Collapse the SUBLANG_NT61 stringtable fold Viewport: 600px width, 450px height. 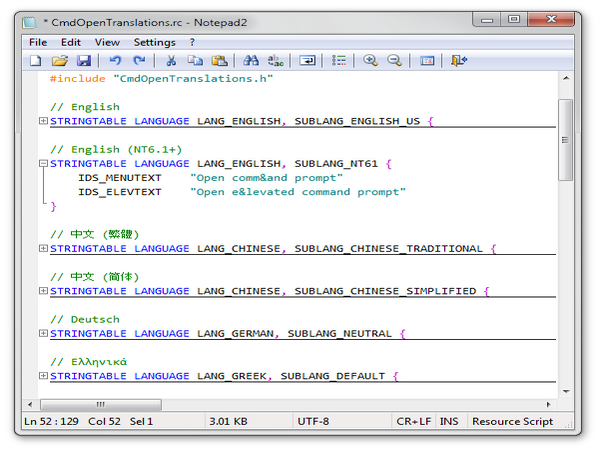43,163
